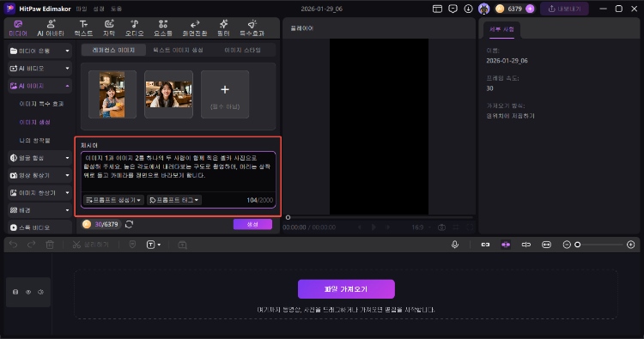Expand the 배경 background section
Viewport: 644px width, 339px height.
click(x=39, y=210)
